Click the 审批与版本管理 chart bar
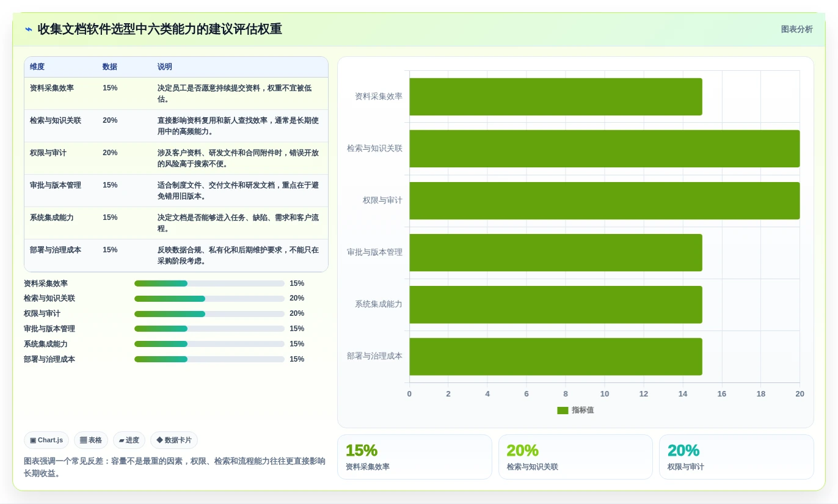This screenshot has height=504, width=838. click(x=556, y=252)
